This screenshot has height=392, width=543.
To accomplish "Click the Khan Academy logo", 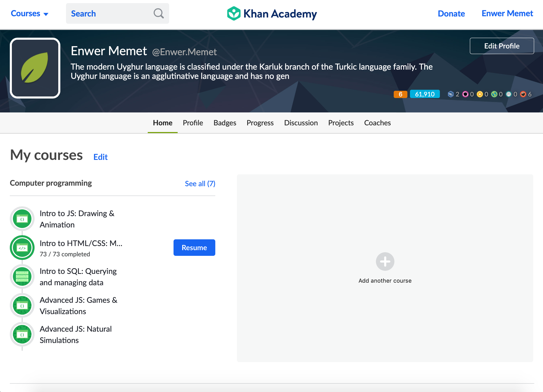I will point(272,14).
